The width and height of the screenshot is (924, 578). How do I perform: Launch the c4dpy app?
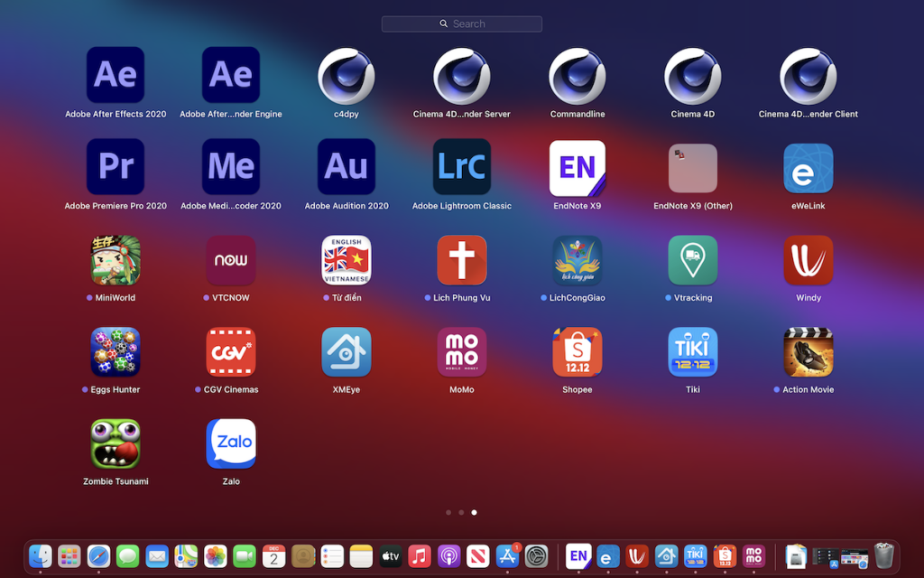click(346, 74)
